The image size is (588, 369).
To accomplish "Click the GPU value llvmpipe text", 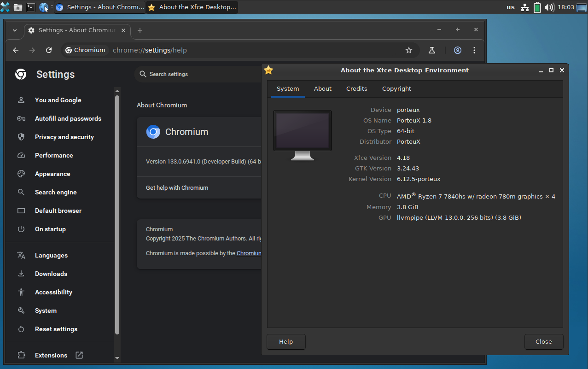I will click(x=459, y=217).
